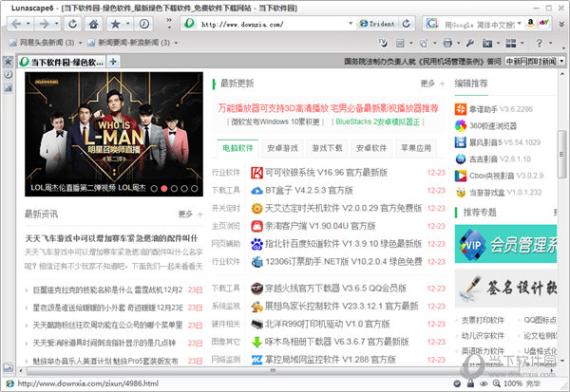Click the zoom magnifier at 100%
Image resolution: width=570 pixels, height=392 pixels.
[x=496, y=383]
